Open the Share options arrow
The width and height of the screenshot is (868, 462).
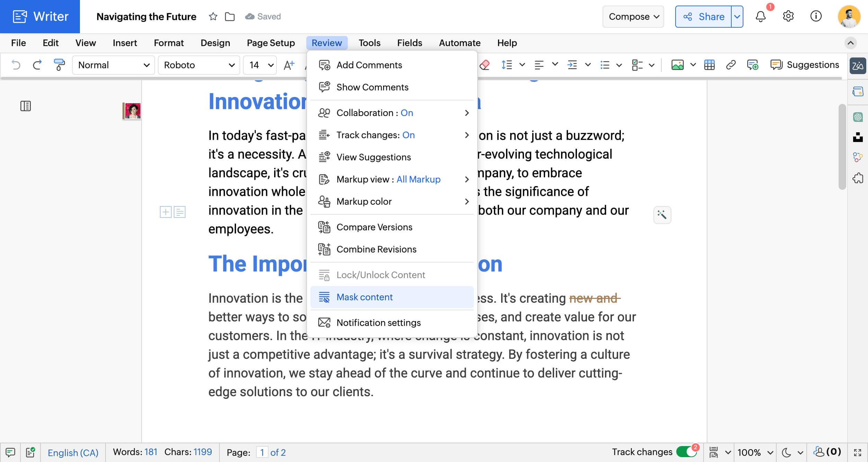tap(737, 16)
